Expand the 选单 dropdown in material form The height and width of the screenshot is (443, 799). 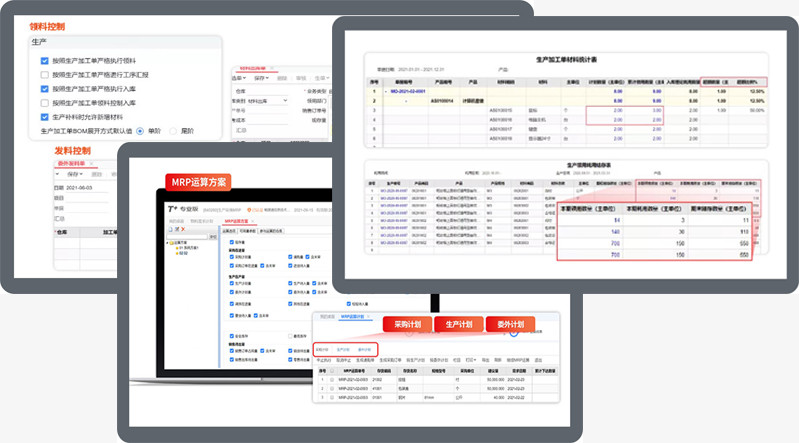point(239,77)
